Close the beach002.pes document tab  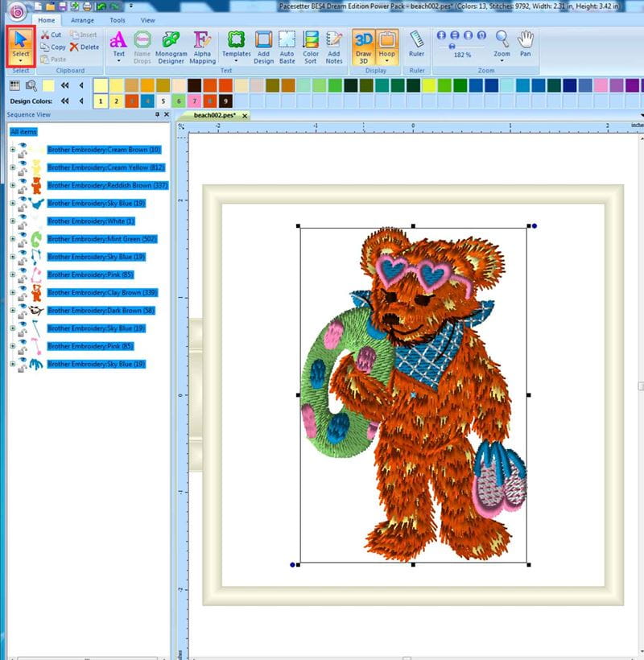tap(245, 116)
